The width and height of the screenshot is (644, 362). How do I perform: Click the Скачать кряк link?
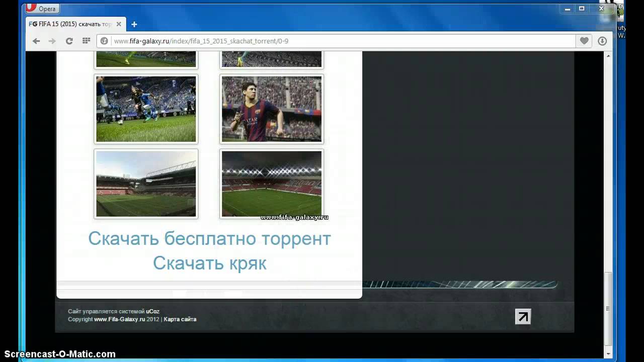point(210,263)
